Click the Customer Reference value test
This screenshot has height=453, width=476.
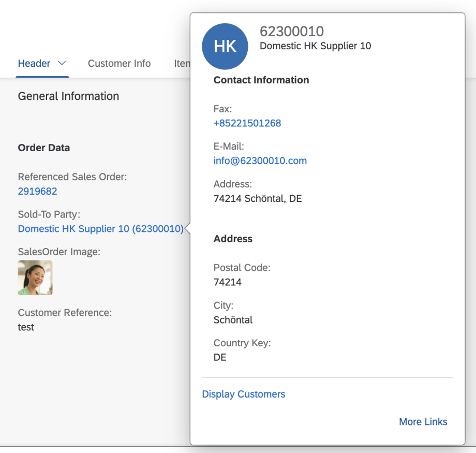26,327
